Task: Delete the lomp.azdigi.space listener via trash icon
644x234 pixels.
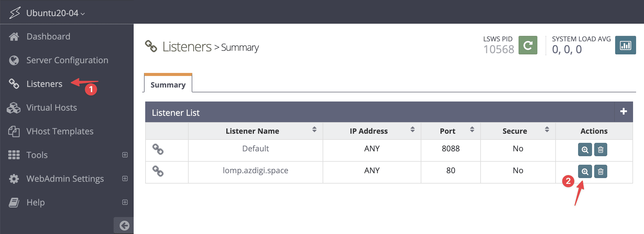Action: point(601,171)
